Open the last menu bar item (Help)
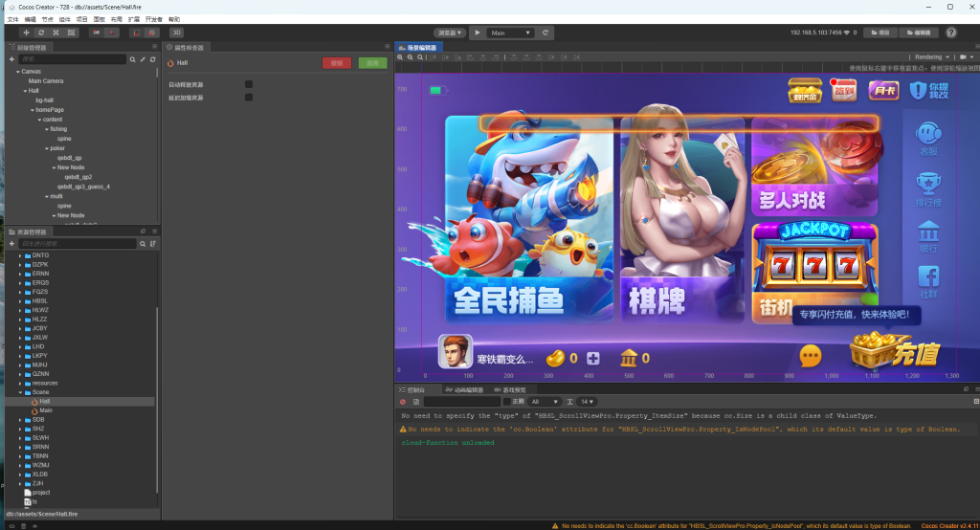Screen dimensions: 980x530 174,19
